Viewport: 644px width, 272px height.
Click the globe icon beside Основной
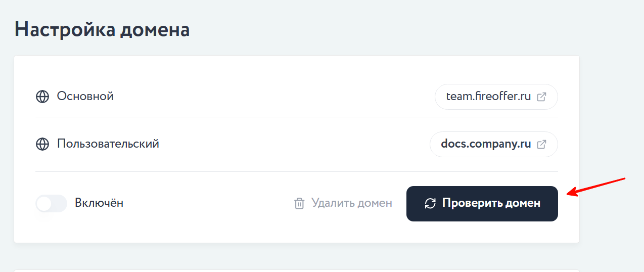pyautogui.click(x=42, y=97)
